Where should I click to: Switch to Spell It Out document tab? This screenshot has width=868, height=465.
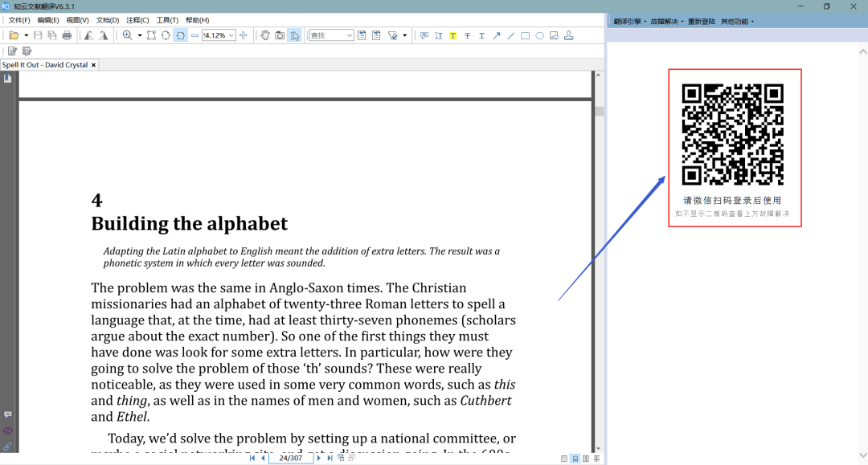pos(44,65)
